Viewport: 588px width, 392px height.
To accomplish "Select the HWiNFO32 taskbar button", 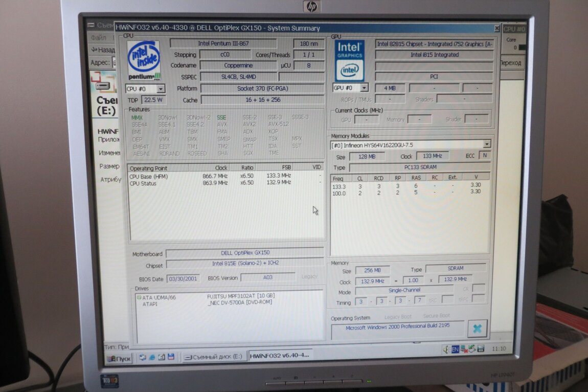I will click(279, 356).
